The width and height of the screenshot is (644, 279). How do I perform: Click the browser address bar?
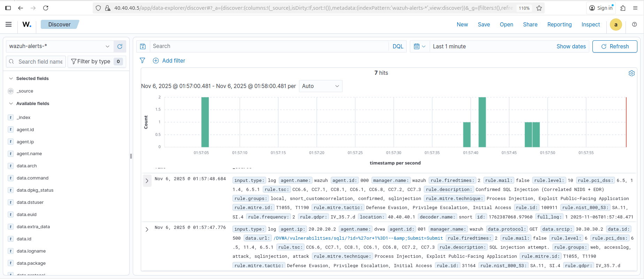(x=314, y=8)
